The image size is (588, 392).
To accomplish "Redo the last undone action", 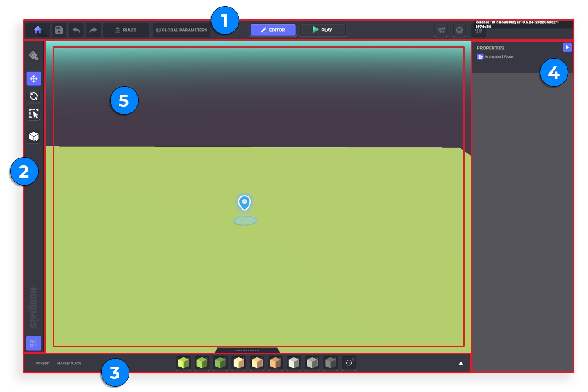I will point(93,30).
